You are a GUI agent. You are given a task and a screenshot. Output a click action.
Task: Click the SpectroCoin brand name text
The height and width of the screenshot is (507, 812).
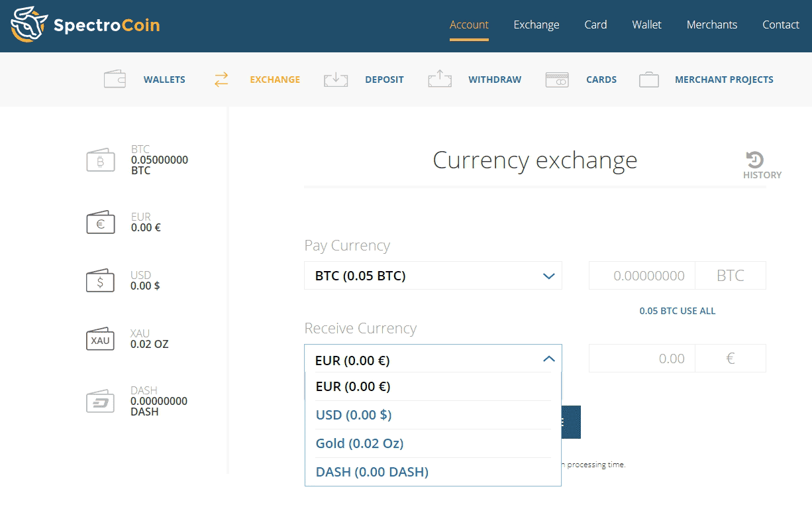[x=106, y=26]
